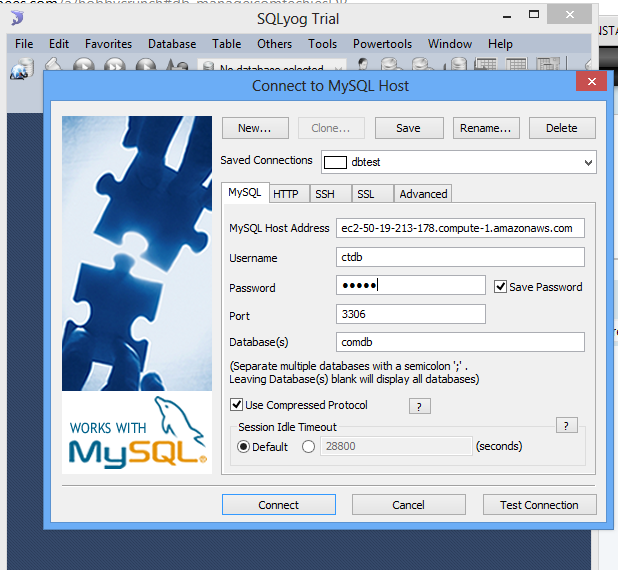
Task: Open the Window menu
Action: (x=450, y=44)
